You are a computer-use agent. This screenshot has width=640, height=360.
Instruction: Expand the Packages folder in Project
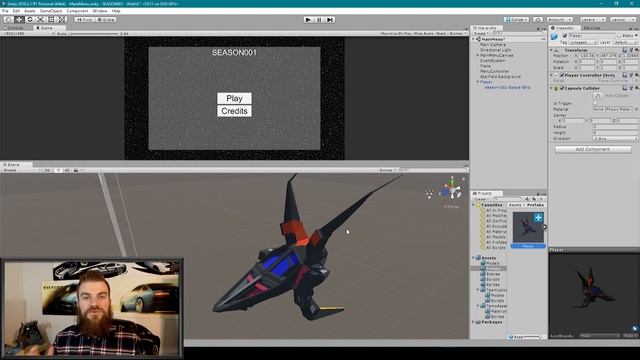(x=473, y=322)
